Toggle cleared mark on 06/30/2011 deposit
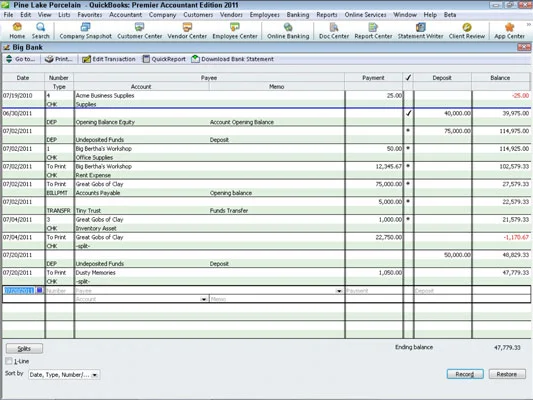The height and width of the screenshot is (400, 533). pyautogui.click(x=408, y=113)
